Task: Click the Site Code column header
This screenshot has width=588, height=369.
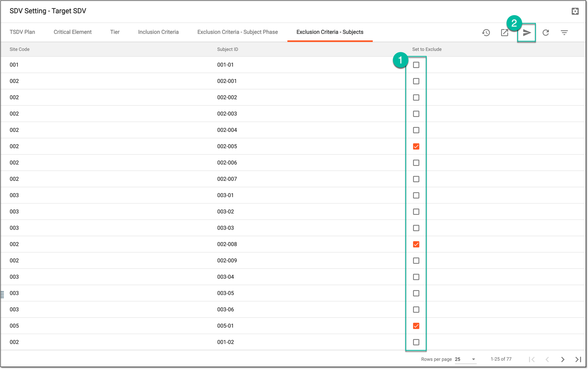Action: coord(20,49)
